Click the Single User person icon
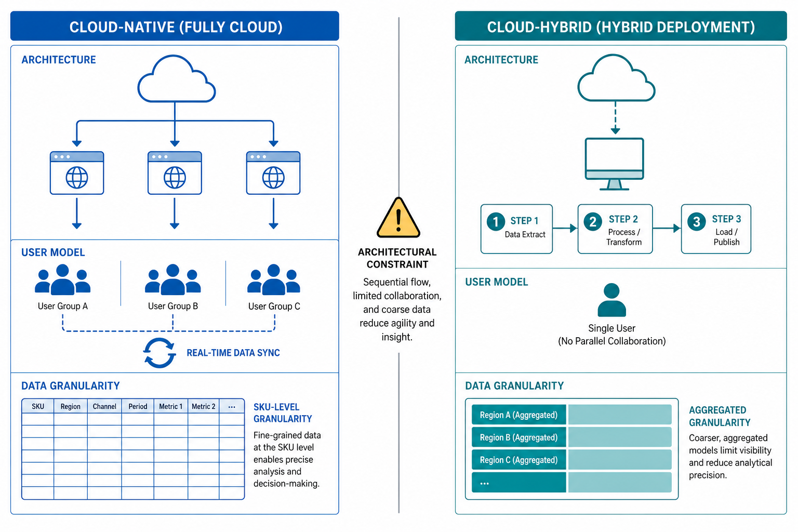 (x=612, y=300)
